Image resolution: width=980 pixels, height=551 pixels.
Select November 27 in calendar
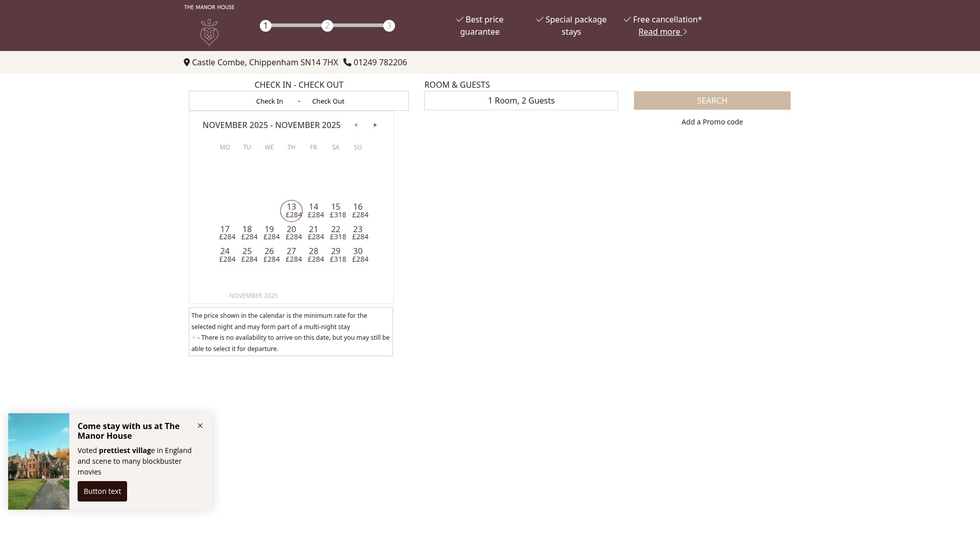(x=291, y=255)
